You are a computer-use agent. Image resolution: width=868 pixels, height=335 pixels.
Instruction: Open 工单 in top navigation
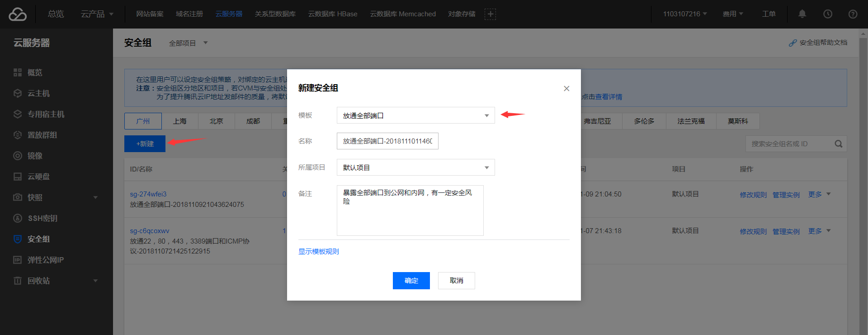[x=769, y=14]
